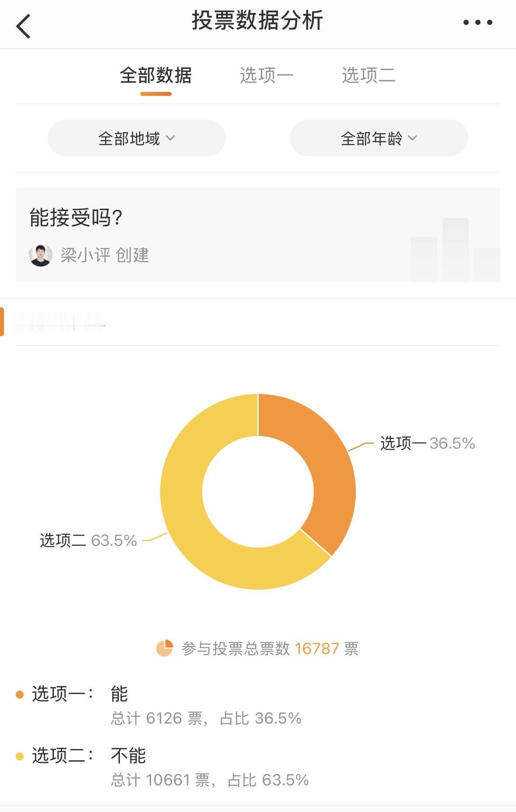Open the 全部年龄 age dropdown
This screenshot has height=812, width=516.
pyautogui.click(x=379, y=138)
